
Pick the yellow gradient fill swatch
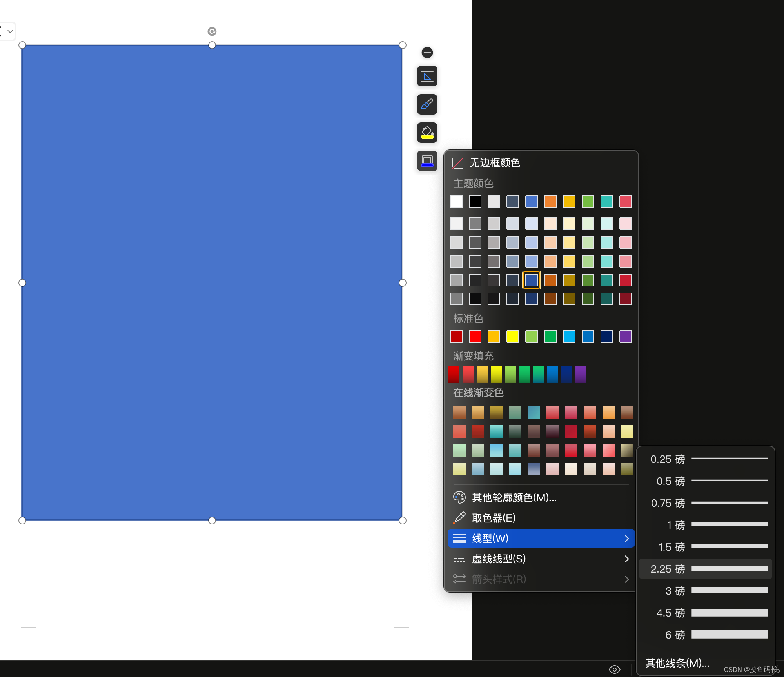coord(496,375)
